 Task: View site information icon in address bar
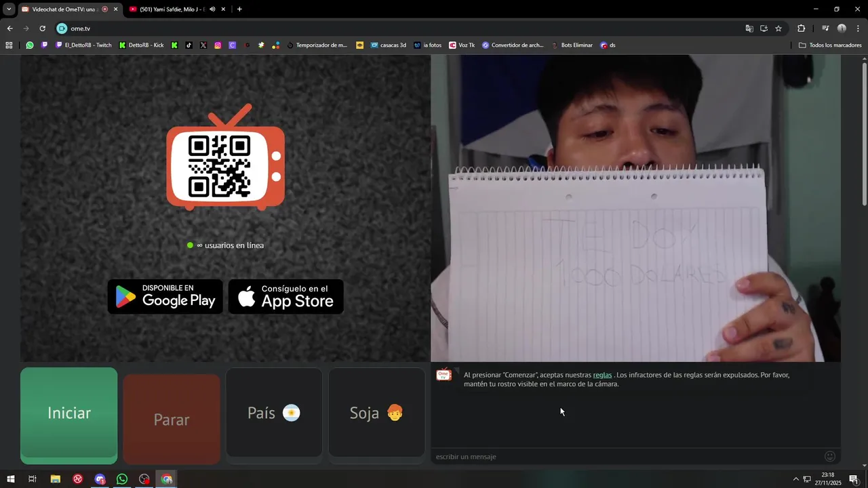[62, 28]
